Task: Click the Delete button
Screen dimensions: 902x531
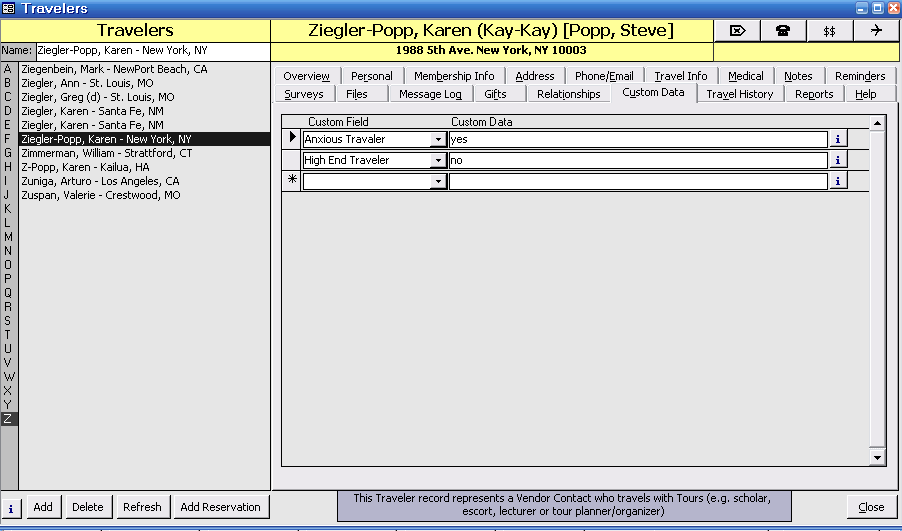Action: 87,507
